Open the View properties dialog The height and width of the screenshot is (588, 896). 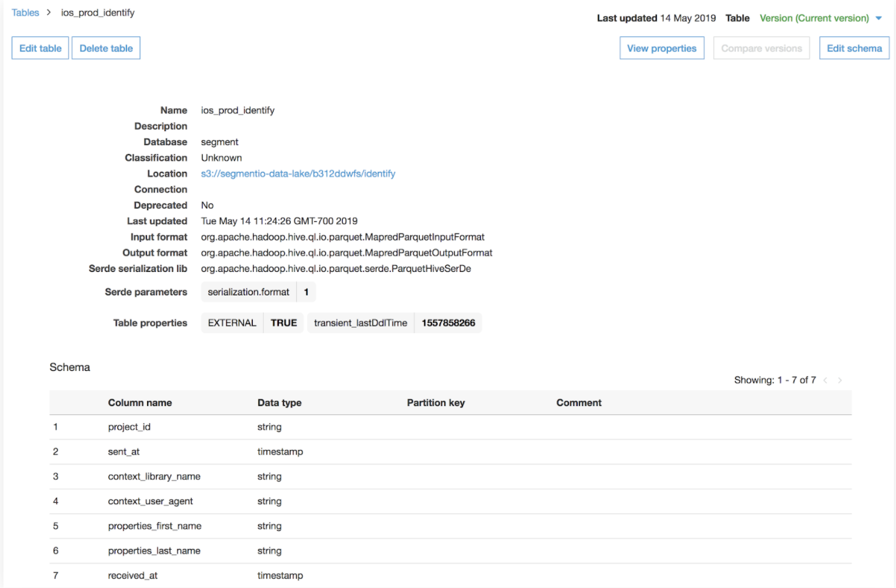point(661,47)
